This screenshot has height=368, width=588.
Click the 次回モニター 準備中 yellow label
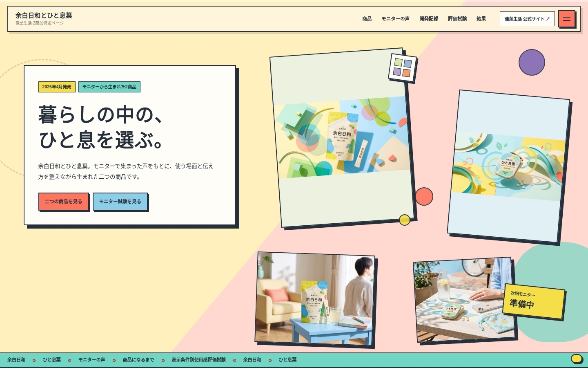pyautogui.click(x=534, y=301)
